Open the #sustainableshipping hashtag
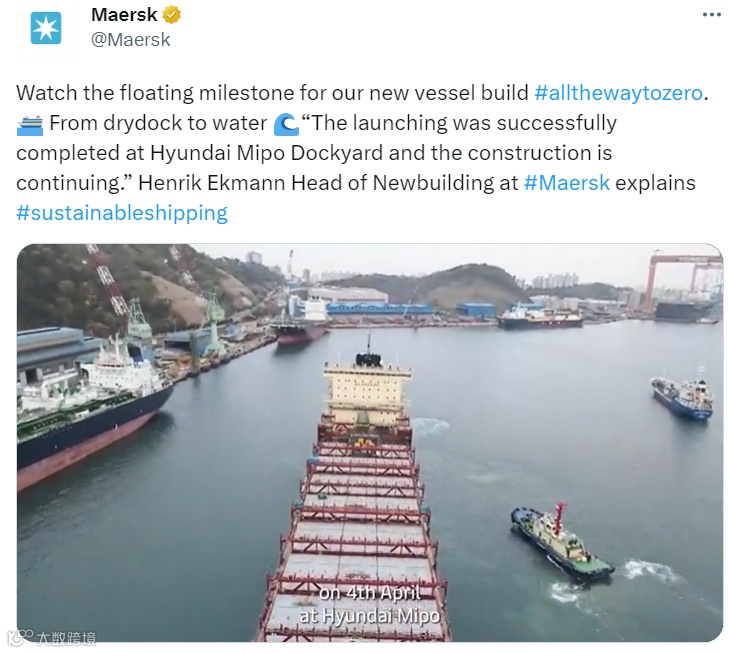 pyautogui.click(x=122, y=213)
